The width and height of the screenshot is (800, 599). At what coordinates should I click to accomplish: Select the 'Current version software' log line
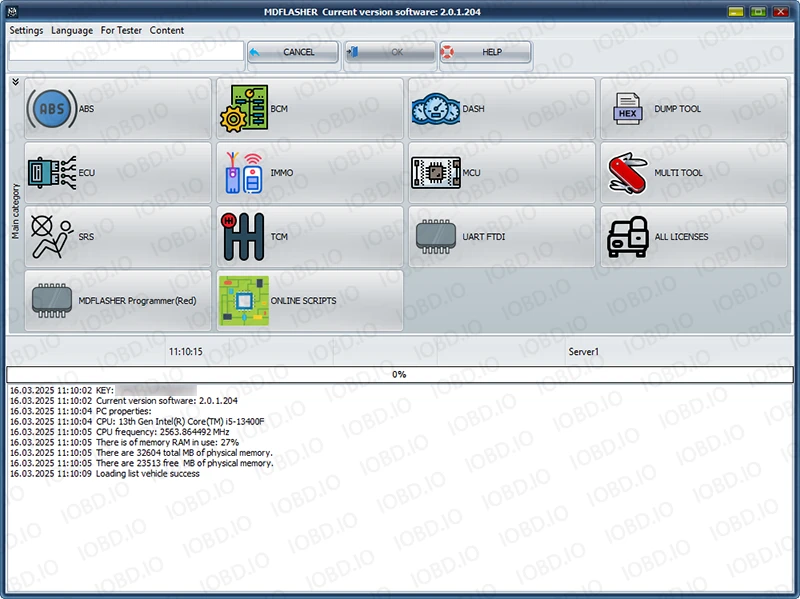coord(123,401)
